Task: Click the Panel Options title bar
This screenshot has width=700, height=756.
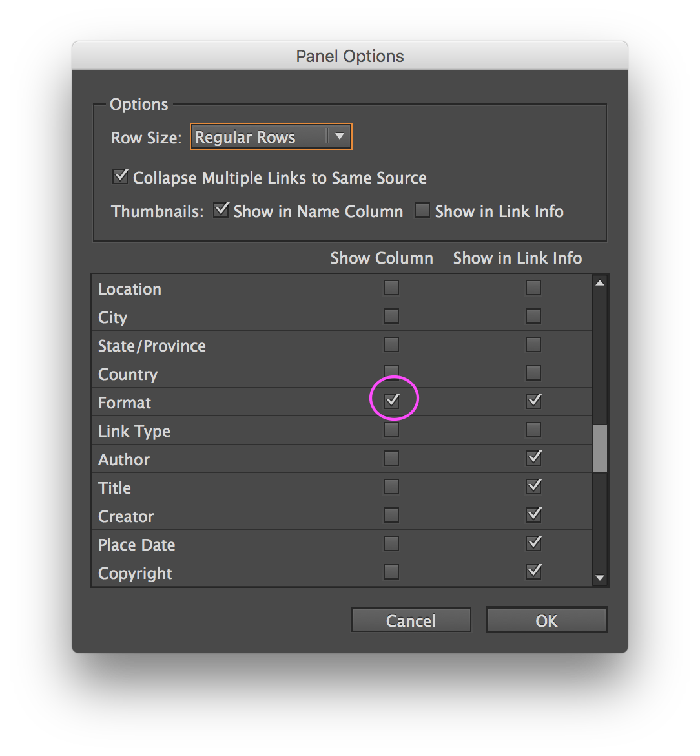Action: point(350,56)
